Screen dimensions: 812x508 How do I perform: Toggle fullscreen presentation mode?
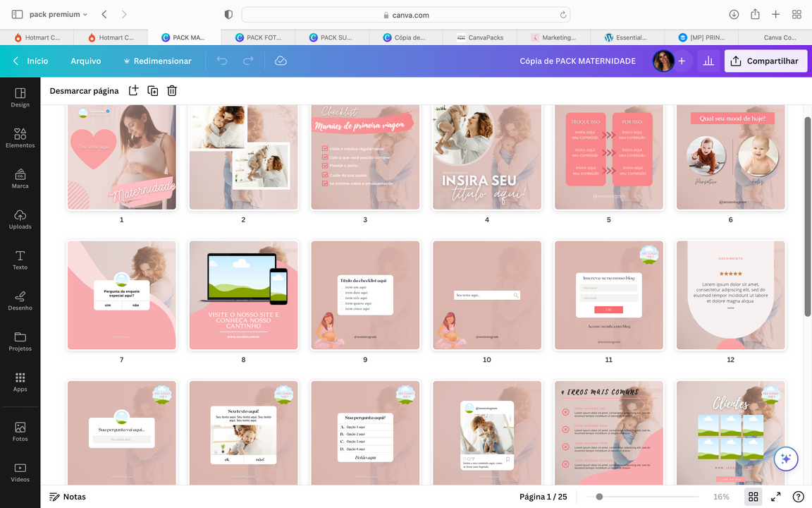pos(775,497)
